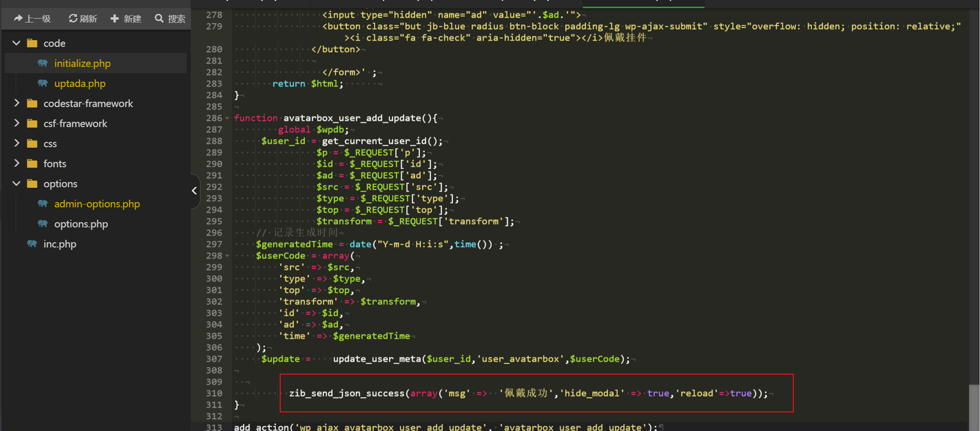Screen dimensions: 980x431
Task: Click the PHP icon beside uptada.php
Action: tap(43, 83)
